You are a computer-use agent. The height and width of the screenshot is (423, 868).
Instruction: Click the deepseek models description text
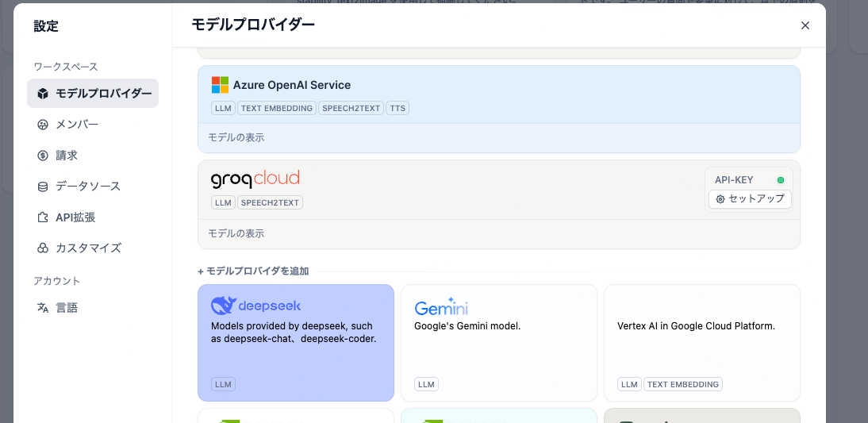pos(294,333)
